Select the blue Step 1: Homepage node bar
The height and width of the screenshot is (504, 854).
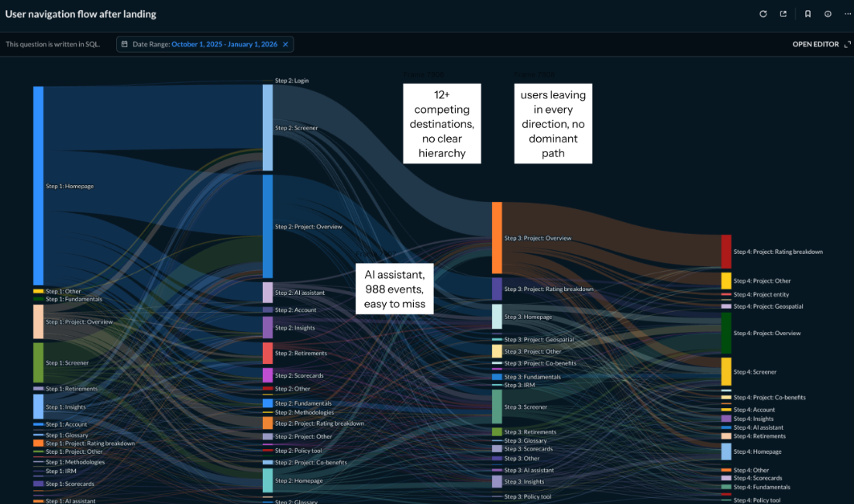point(38,186)
